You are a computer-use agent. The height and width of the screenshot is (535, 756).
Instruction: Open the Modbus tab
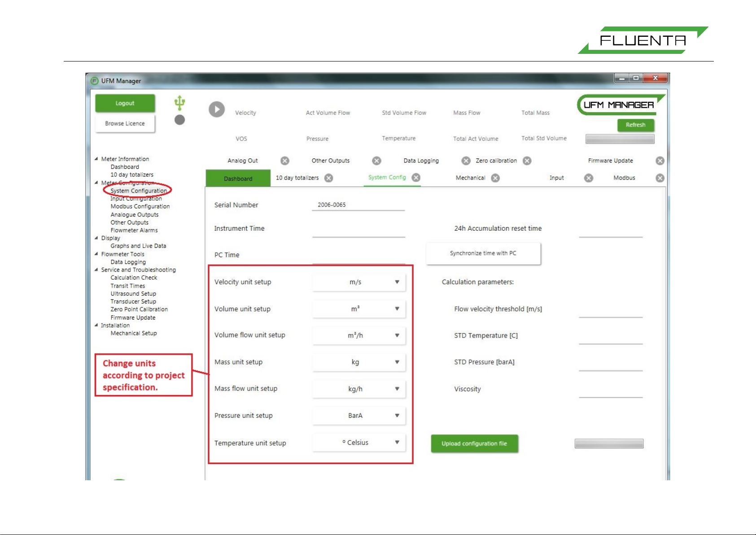[624, 178]
